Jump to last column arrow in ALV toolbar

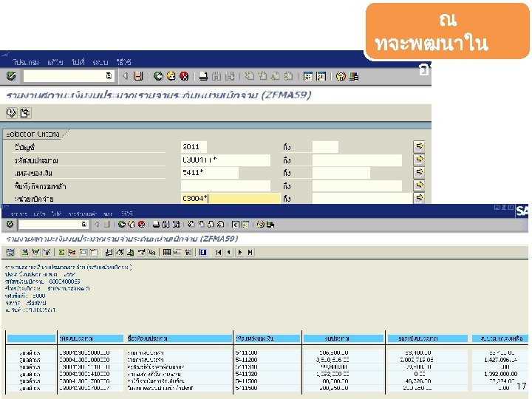[250, 252]
